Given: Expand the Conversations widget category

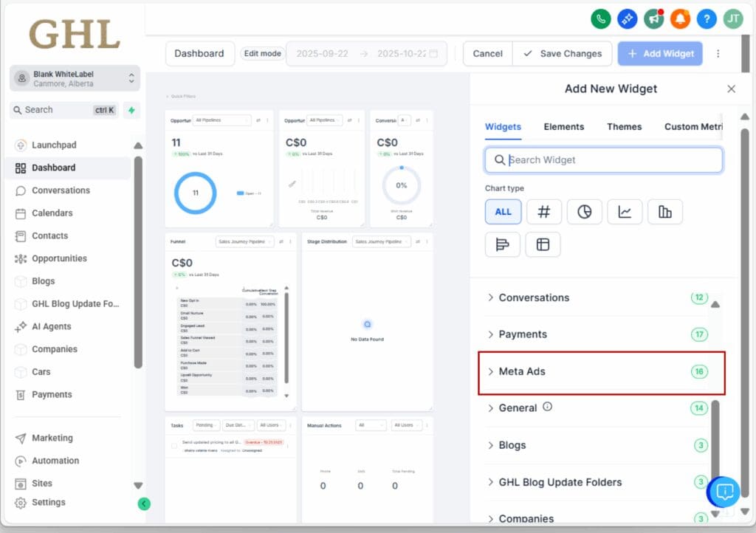Looking at the screenshot, I should (534, 298).
